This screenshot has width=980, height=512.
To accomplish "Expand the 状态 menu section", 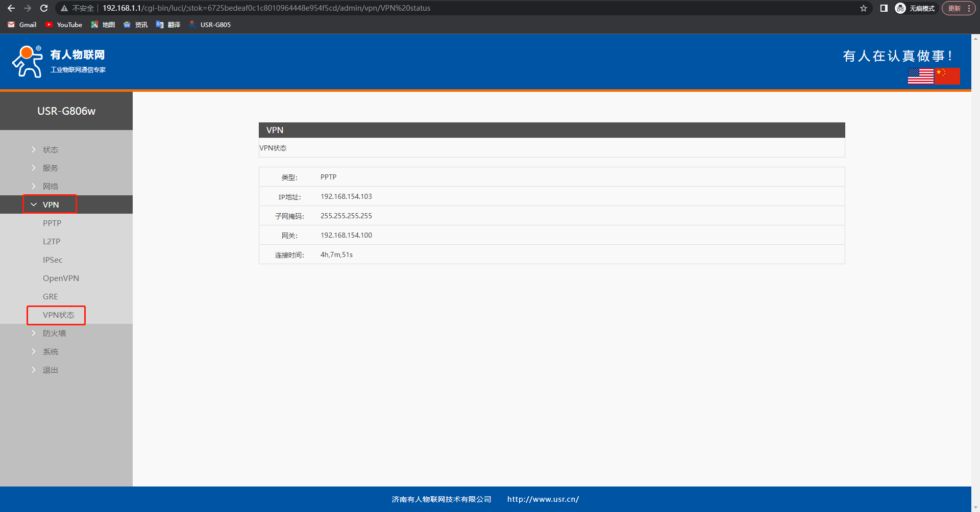I will click(x=50, y=149).
